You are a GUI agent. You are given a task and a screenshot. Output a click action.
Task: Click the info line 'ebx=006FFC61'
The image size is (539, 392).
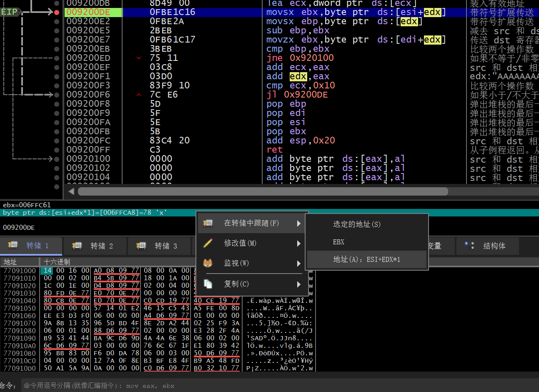pyautogui.click(x=27, y=205)
